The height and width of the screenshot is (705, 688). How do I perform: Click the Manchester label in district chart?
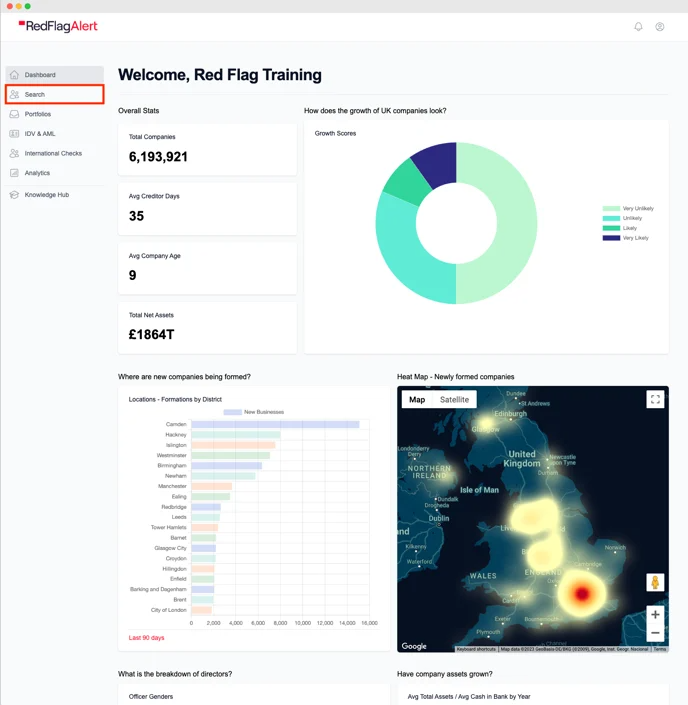[x=172, y=486]
